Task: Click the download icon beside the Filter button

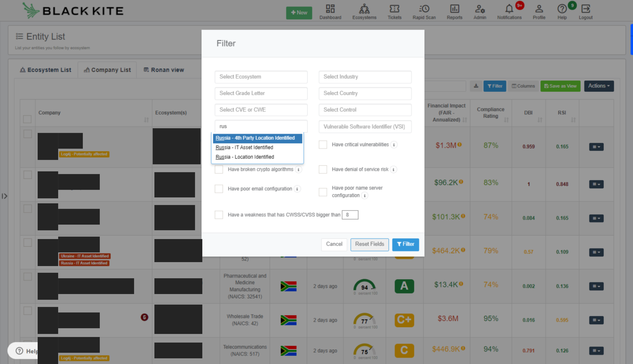Action: coord(476,86)
